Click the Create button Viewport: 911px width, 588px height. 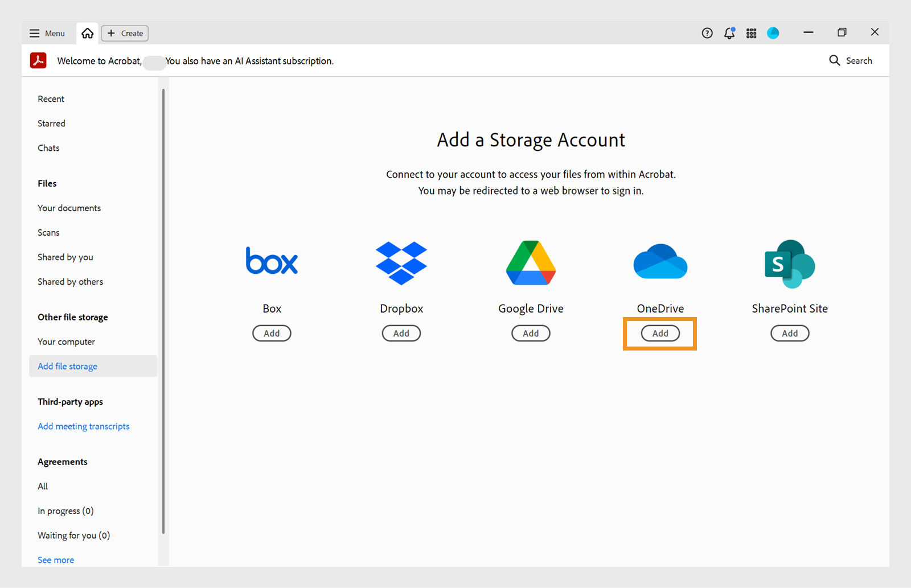tap(124, 33)
